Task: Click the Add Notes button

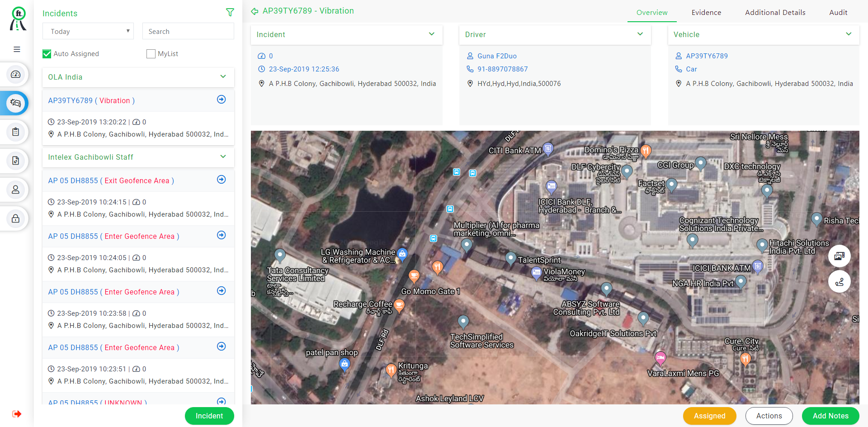Action: click(x=830, y=416)
